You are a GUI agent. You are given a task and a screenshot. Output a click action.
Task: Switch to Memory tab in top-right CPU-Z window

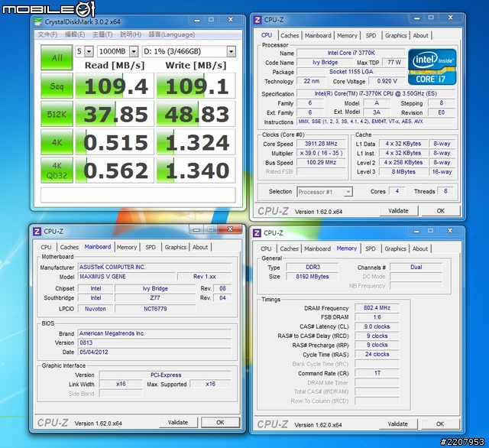(x=347, y=36)
